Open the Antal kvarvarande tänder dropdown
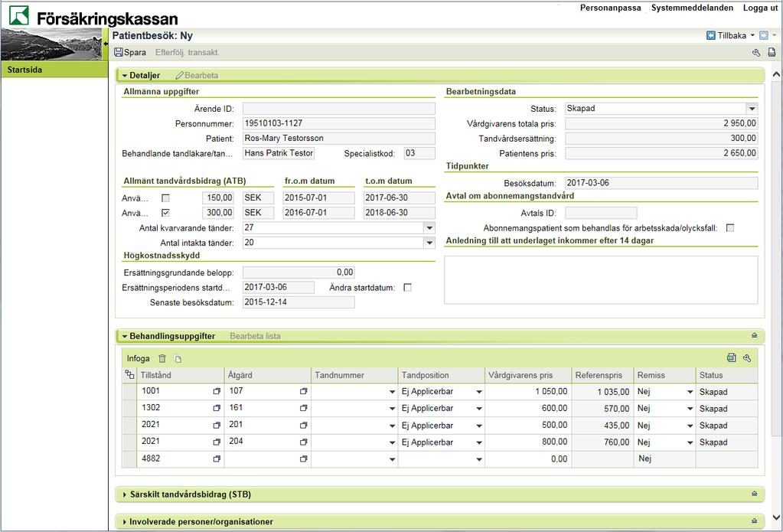Image resolution: width=783 pixels, height=532 pixels. [x=429, y=228]
